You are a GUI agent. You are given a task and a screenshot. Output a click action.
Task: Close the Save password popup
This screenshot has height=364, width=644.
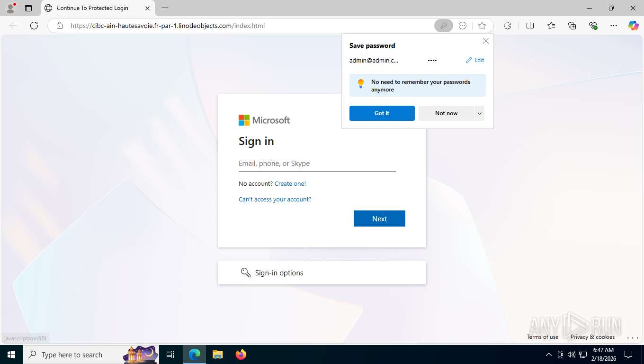coord(485,41)
